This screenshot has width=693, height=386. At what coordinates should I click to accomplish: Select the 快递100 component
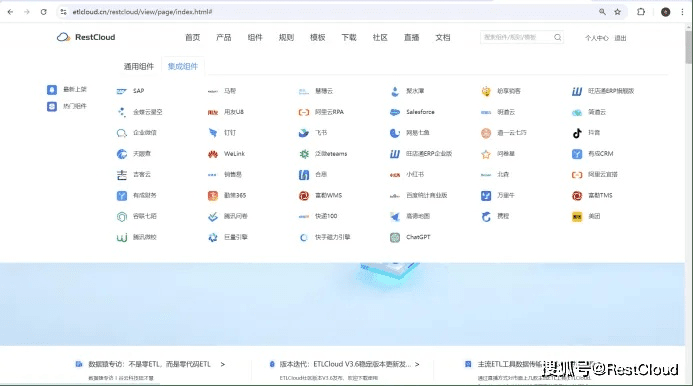pyautogui.click(x=318, y=216)
